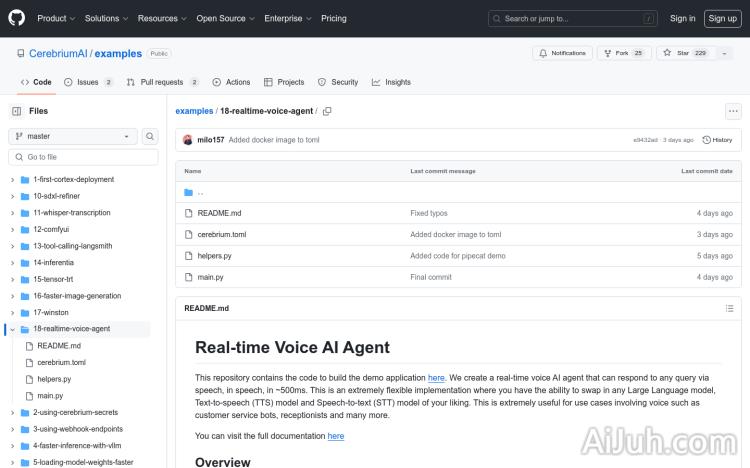750x468 pixels.
Task: Expand the 11-whisper-transcription folder chevron
Action: (x=12, y=213)
